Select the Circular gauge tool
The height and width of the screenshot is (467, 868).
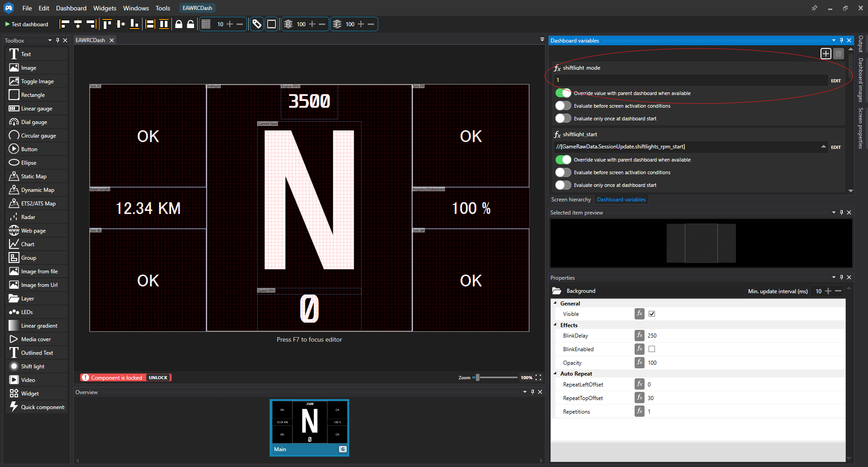point(38,136)
